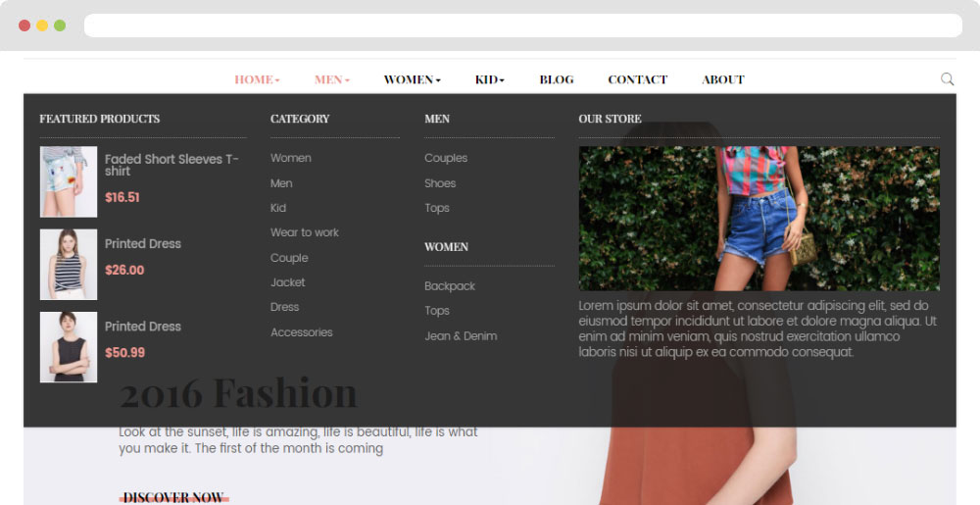This screenshot has height=505, width=980.
Task: Select the $16.51 price text
Action: coord(122,197)
